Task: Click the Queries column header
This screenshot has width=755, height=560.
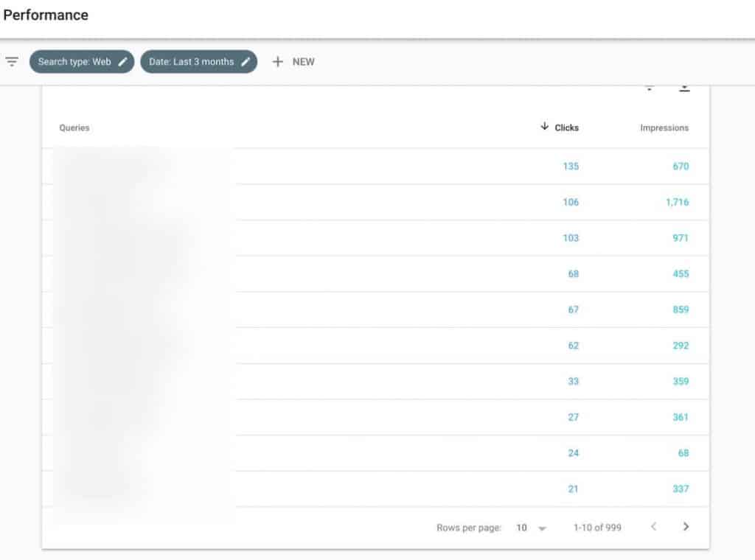Action: (74, 128)
